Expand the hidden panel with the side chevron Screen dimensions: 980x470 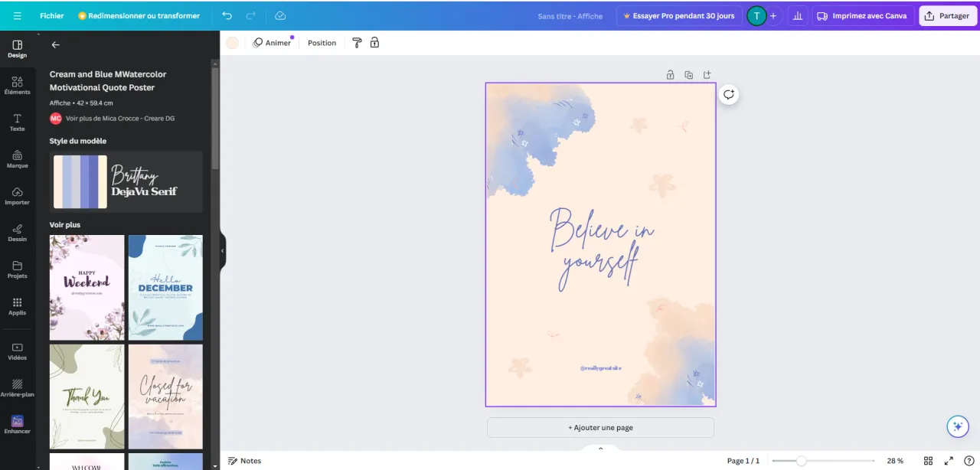[x=222, y=250]
